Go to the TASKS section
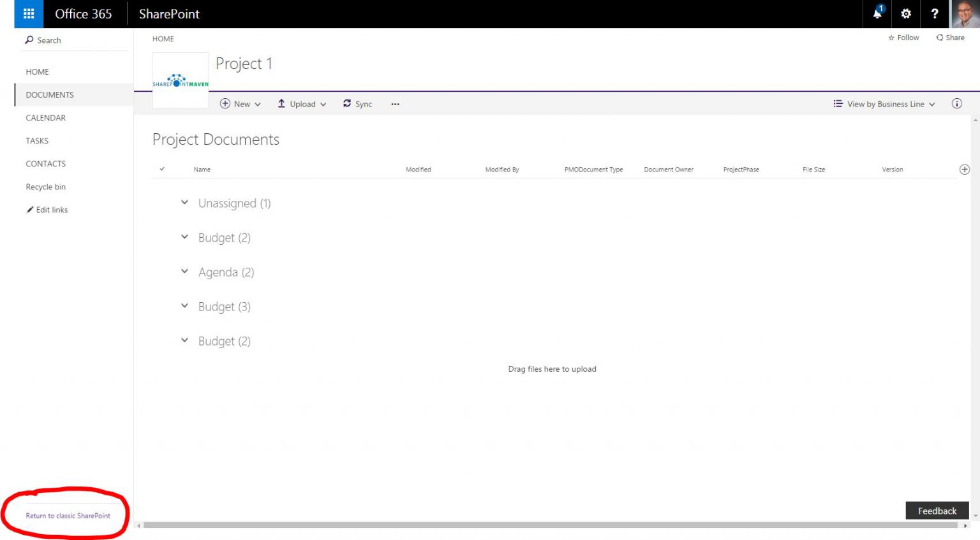Viewport: 980px width, 540px height. click(x=37, y=140)
